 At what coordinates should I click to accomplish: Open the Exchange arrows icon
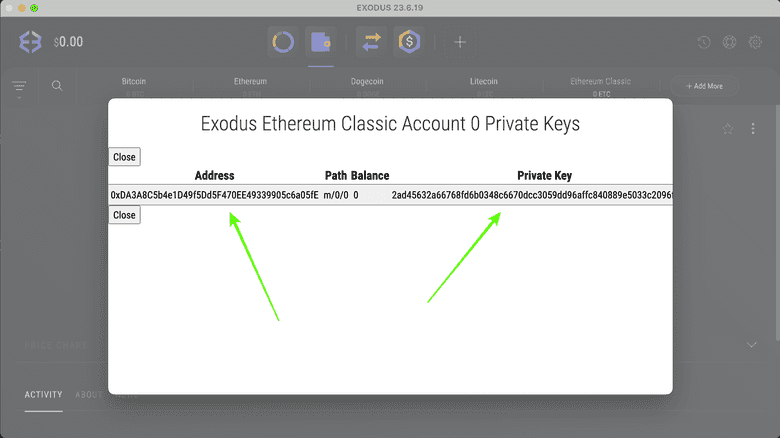[x=371, y=42]
